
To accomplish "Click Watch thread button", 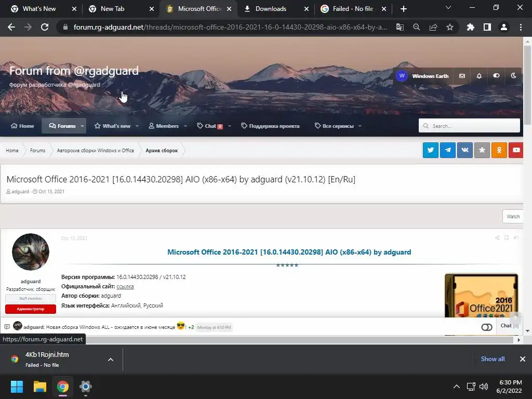I will click(x=513, y=217).
